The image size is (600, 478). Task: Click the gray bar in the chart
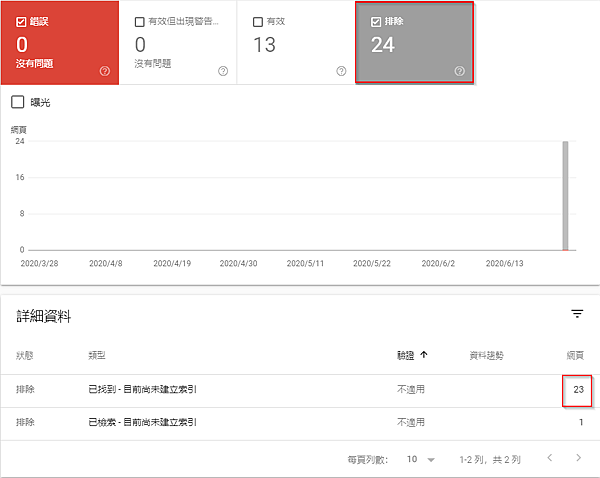(565, 195)
